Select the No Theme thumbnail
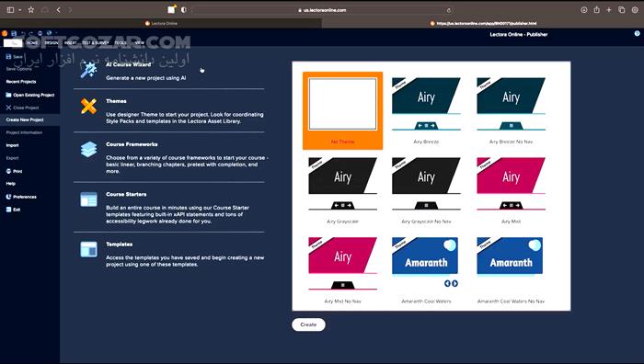This screenshot has width=644, height=364. click(342, 110)
